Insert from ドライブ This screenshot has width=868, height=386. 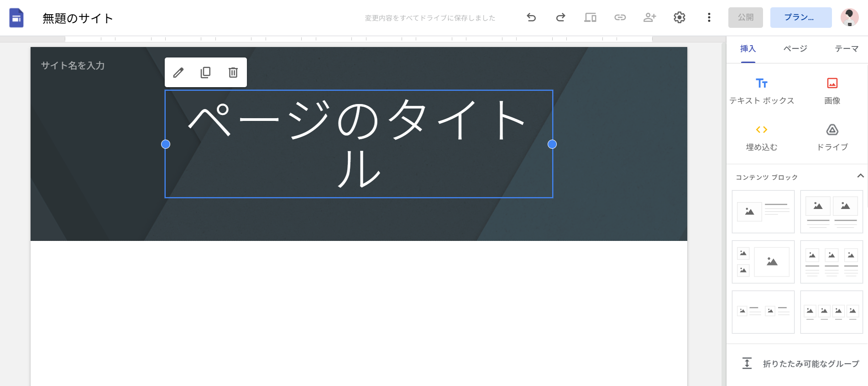(832, 138)
